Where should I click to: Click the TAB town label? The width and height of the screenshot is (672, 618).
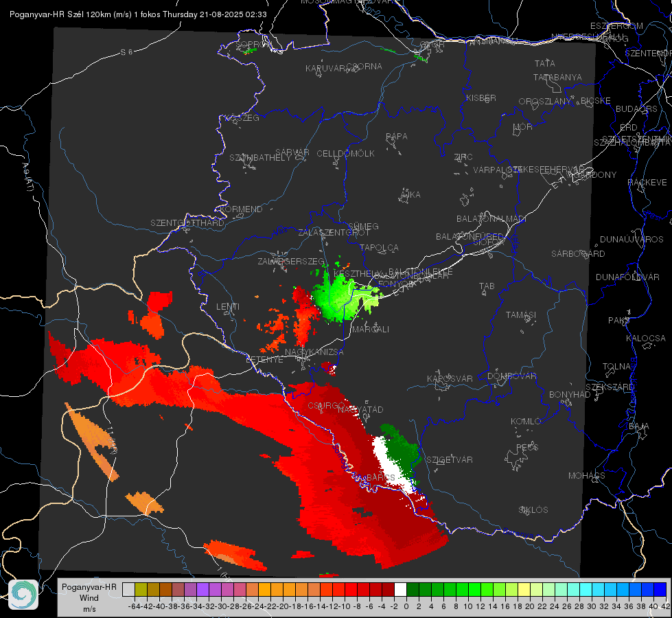[x=487, y=286]
